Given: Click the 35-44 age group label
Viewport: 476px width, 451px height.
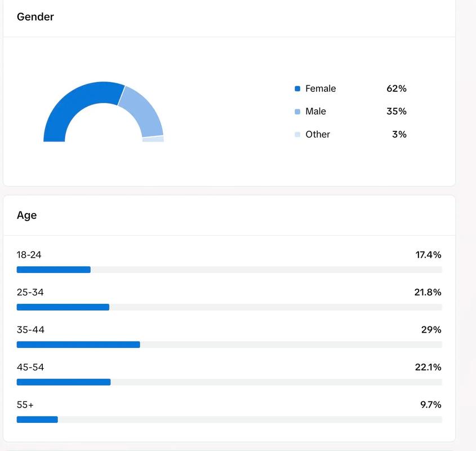Looking at the screenshot, I should pyautogui.click(x=30, y=330).
